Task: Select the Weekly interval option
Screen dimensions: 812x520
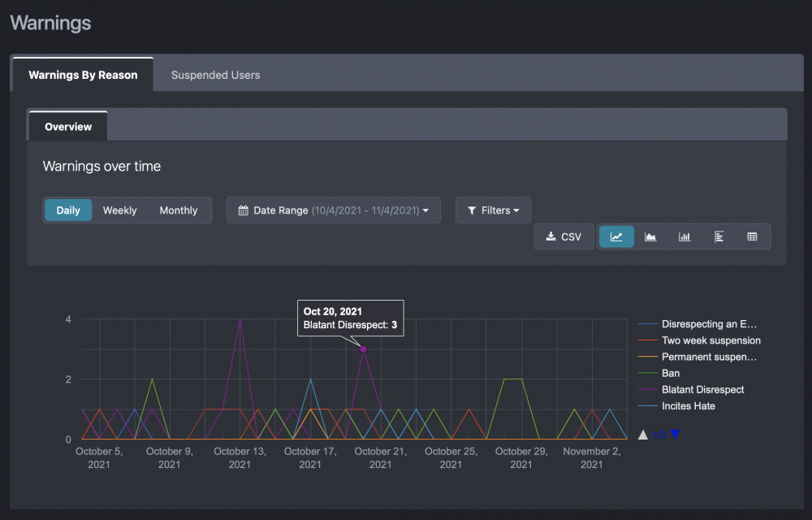Action: (119, 210)
